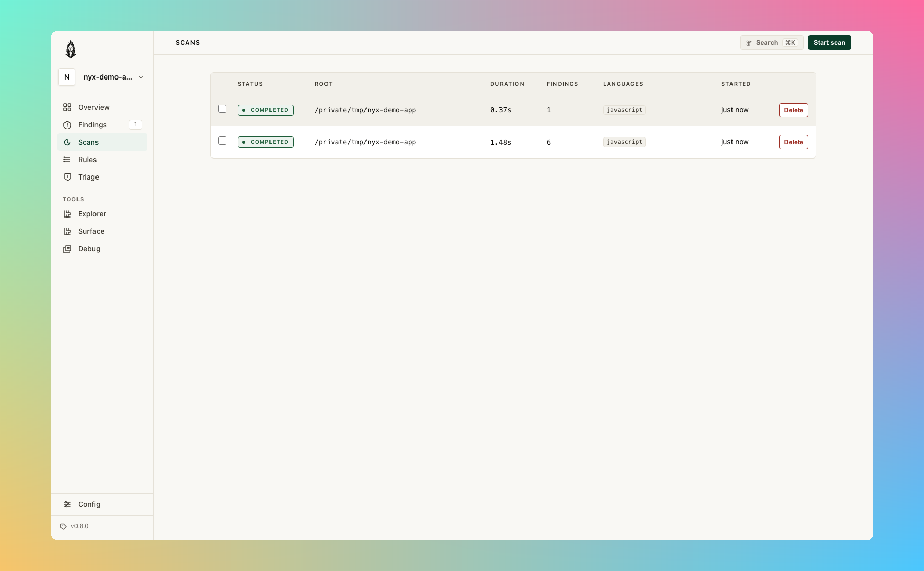Click COMPLETED status of 0.37s scan
The height and width of the screenshot is (571, 924).
coord(265,110)
